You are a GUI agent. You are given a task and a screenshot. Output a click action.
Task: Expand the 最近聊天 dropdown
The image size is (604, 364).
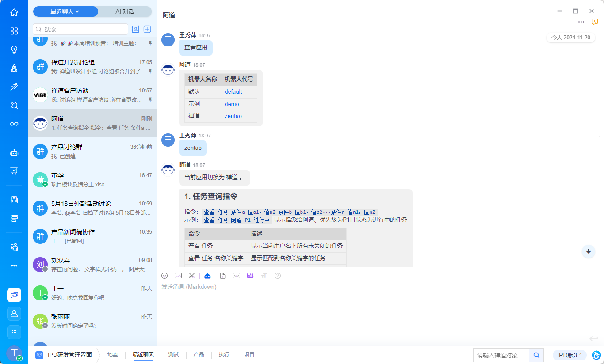65,11
